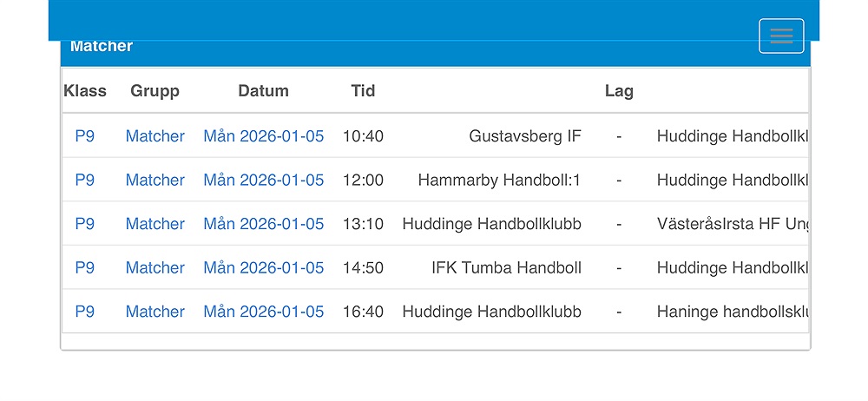The width and height of the screenshot is (868, 401).
Task: Open the date link for the 10:40 match
Action: (263, 136)
